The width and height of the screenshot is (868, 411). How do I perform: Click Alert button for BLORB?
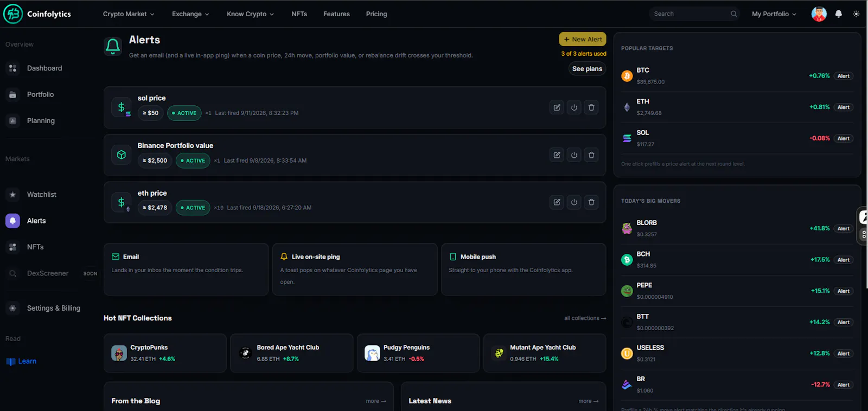(x=843, y=229)
